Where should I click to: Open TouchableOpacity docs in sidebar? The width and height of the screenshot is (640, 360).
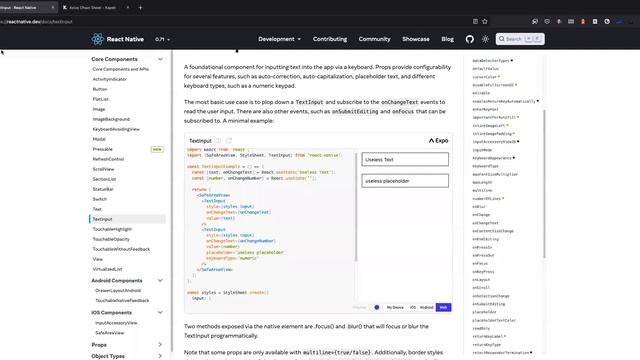[x=111, y=239]
